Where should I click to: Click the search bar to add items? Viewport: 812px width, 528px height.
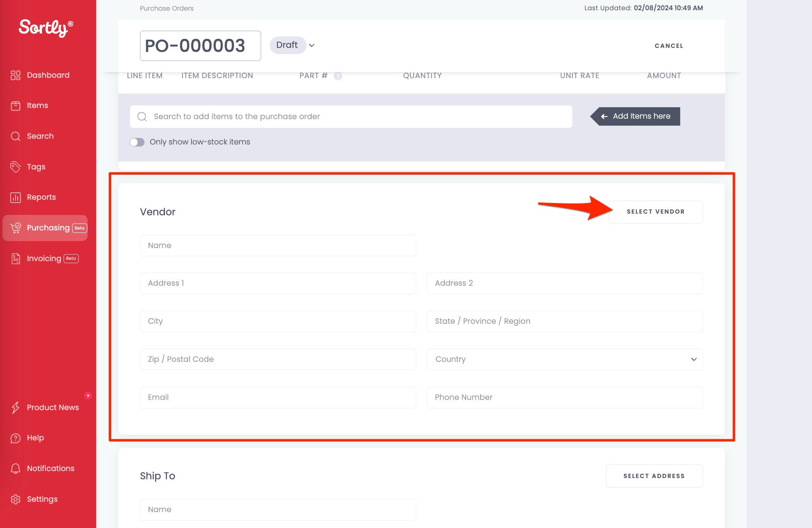pos(351,116)
